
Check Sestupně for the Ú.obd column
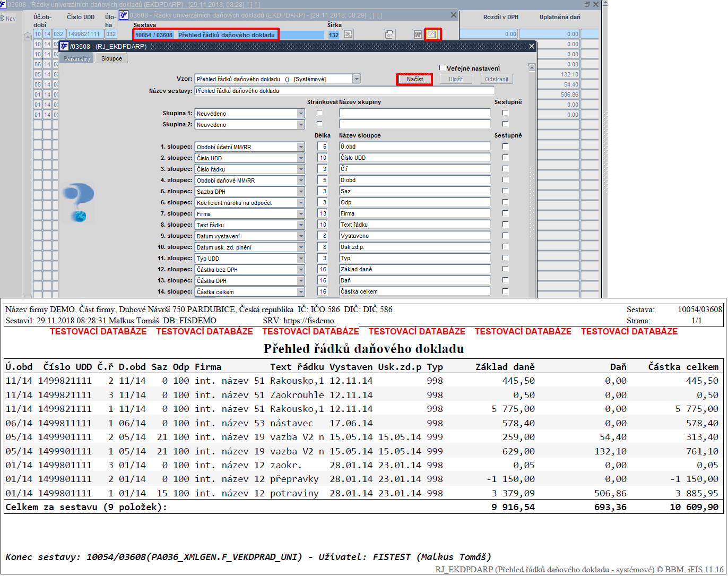click(505, 147)
